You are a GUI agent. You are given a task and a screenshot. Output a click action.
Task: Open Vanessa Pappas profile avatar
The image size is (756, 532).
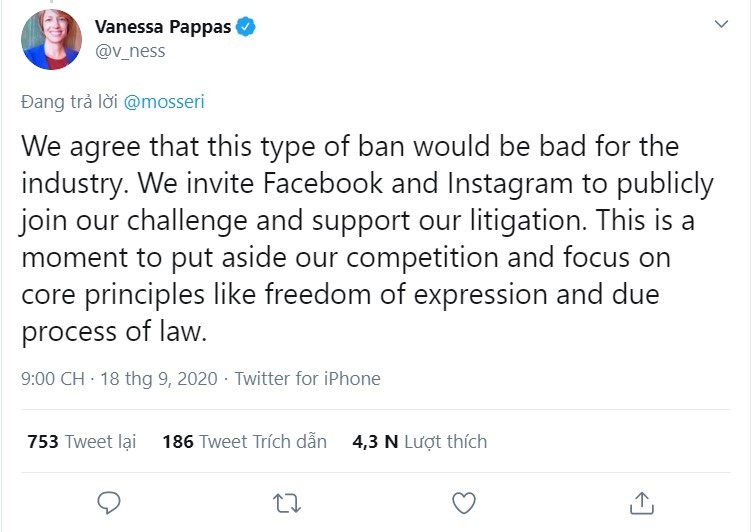(x=50, y=39)
